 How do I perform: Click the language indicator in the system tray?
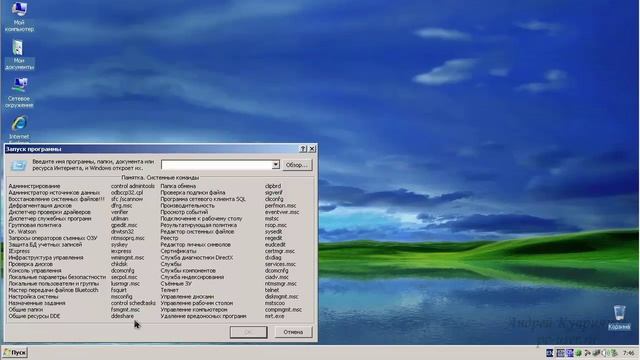click(x=549, y=353)
